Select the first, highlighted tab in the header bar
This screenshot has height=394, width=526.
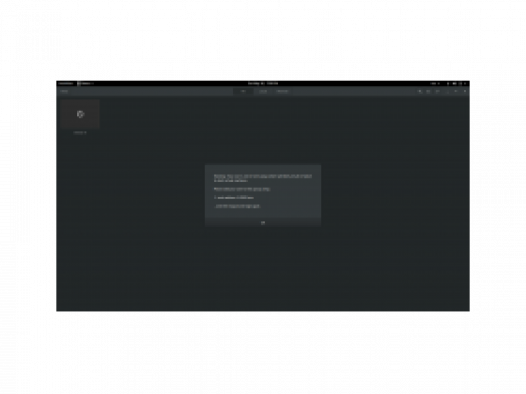click(x=244, y=91)
